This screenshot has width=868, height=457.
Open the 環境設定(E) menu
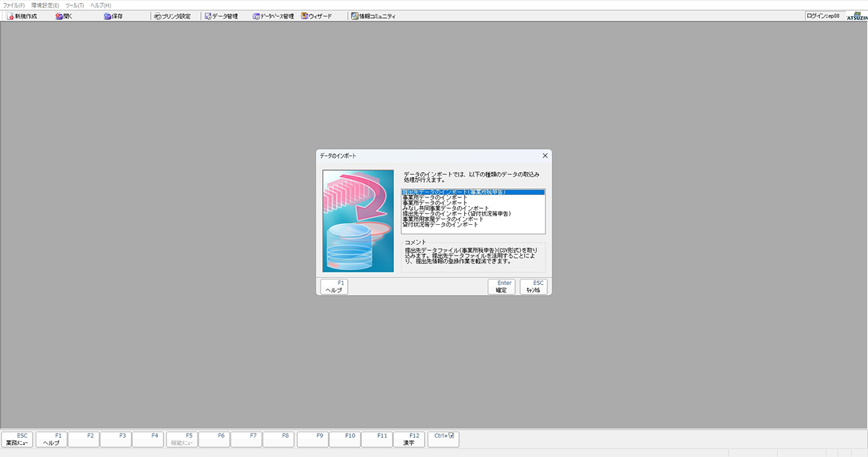click(x=45, y=5)
